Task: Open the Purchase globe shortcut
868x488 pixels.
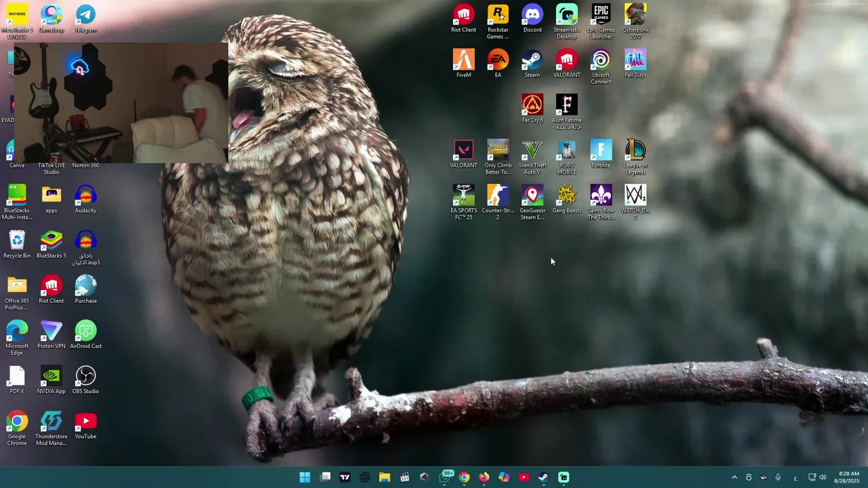Action: pos(85,289)
